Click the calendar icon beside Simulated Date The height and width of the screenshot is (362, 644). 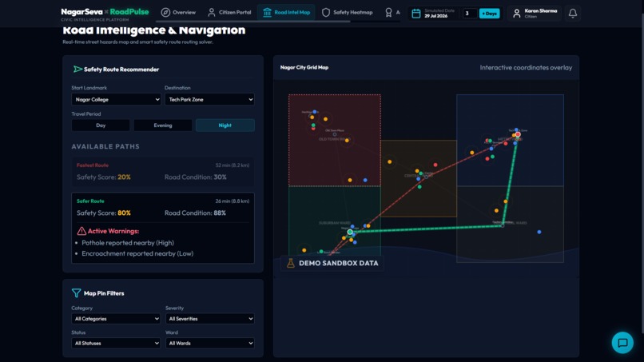tap(416, 13)
